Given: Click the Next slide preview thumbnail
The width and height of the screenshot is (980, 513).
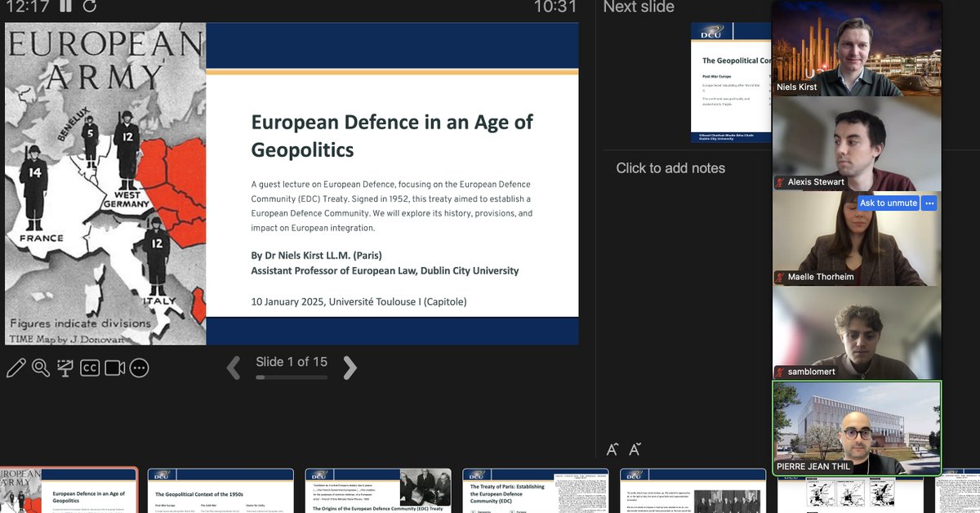Looking at the screenshot, I should (732, 83).
